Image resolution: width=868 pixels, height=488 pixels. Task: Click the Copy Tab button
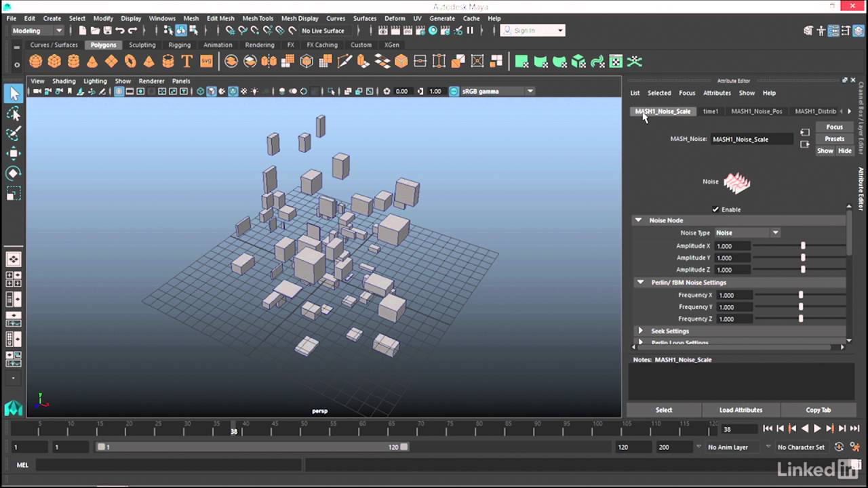[x=818, y=410]
